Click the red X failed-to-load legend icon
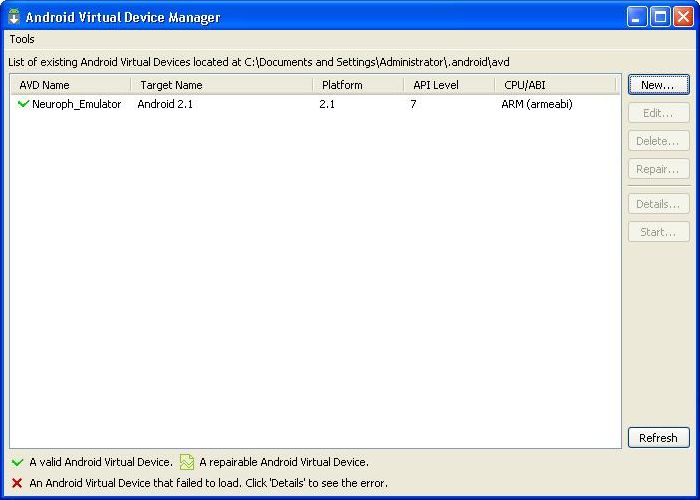Screen dimensions: 700x500 tap(17, 483)
